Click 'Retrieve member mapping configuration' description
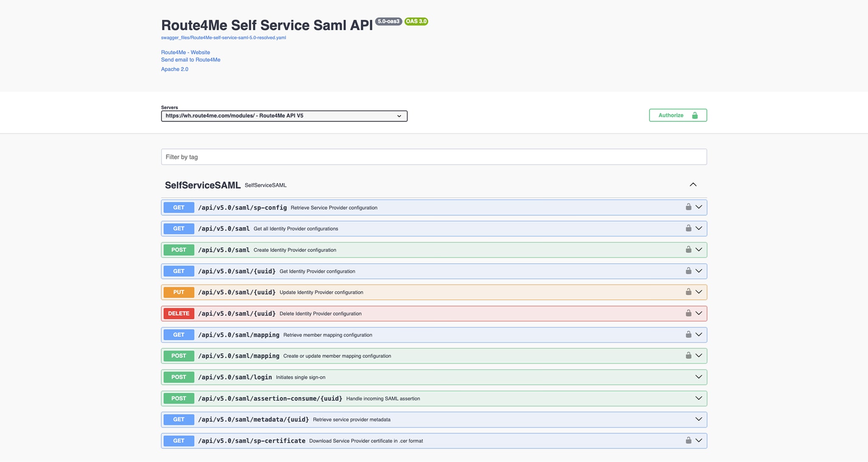Screen dimensions: 868x462 point(328,335)
